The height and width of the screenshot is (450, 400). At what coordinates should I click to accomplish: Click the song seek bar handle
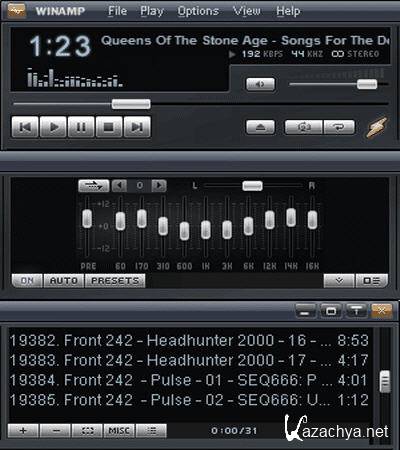131,104
